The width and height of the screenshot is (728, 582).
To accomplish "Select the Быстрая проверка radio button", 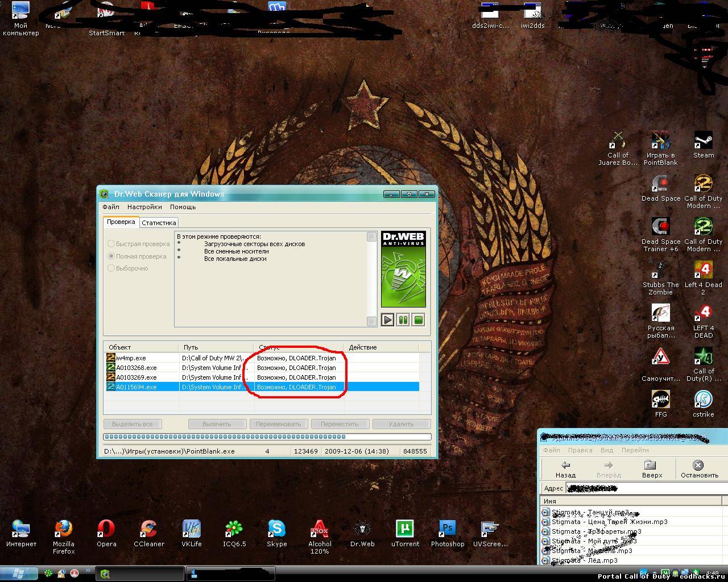I will [x=139, y=244].
